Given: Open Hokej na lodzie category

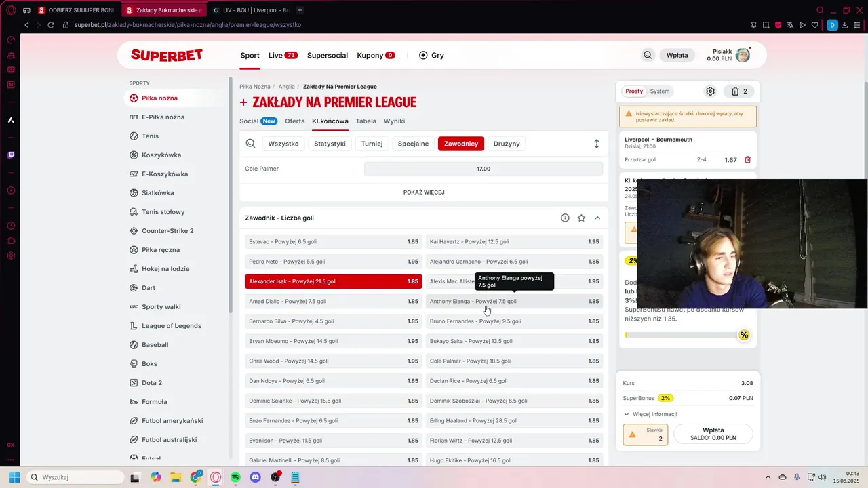Looking at the screenshot, I should click(165, 269).
